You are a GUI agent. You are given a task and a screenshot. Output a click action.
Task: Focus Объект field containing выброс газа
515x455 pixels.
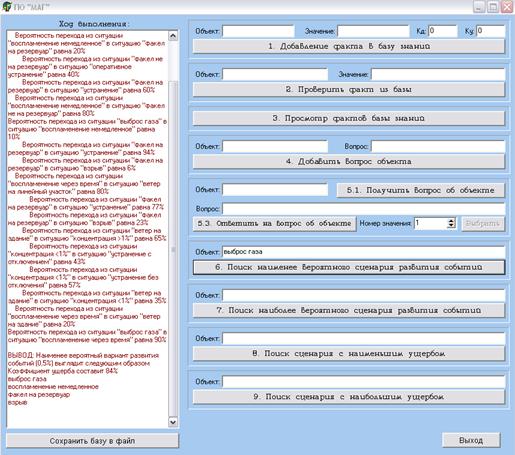pos(364,252)
